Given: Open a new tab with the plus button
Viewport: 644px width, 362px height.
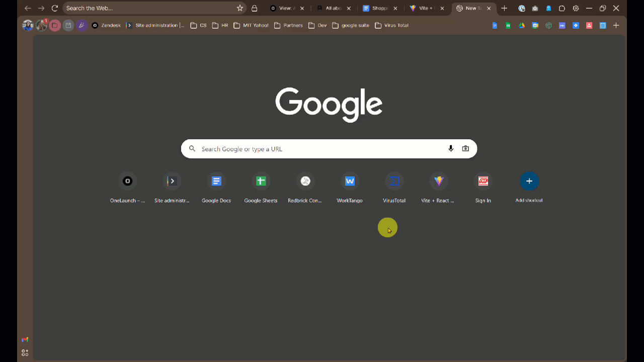Looking at the screenshot, I should pyautogui.click(x=504, y=9).
